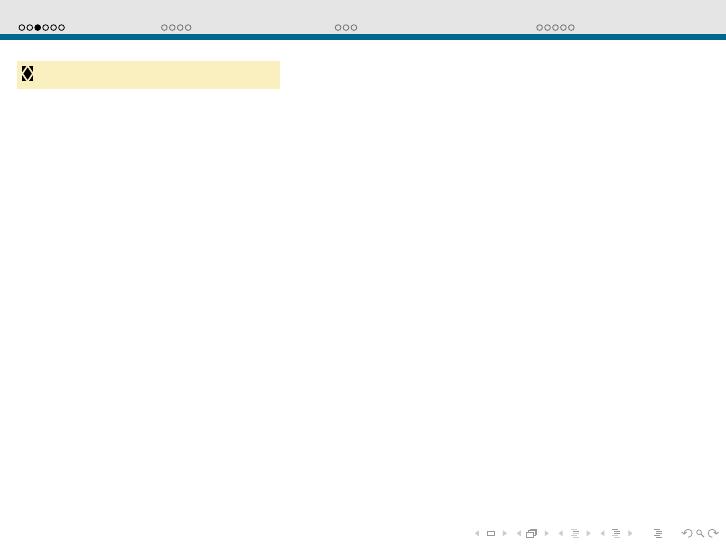The height and width of the screenshot is (544, 726).
Task: Select last dot of first section
Action: click(x=62, y=28)
